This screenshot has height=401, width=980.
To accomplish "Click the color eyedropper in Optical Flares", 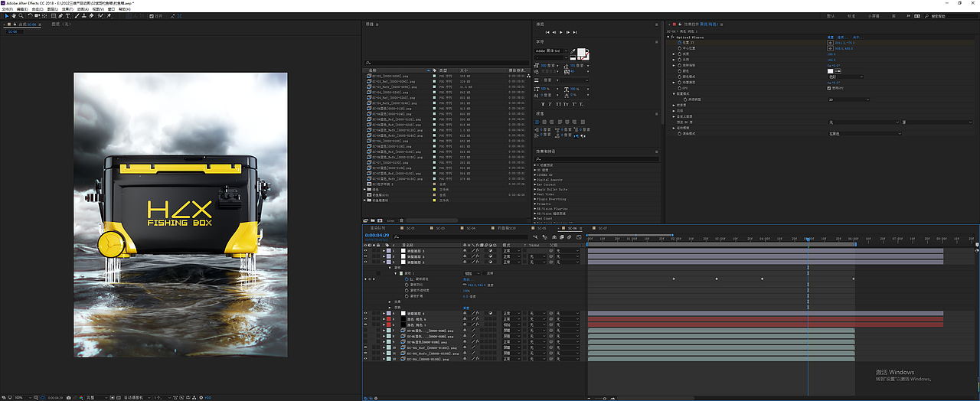I will click(838, 71).
